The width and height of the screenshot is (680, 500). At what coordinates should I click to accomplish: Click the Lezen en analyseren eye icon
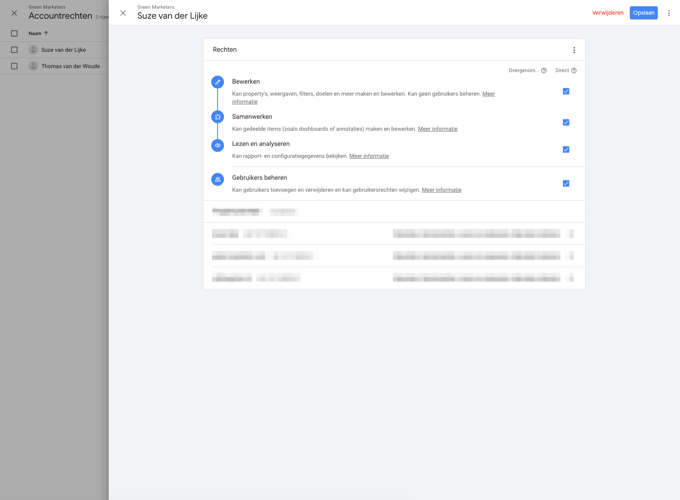[x=217, y=145]
